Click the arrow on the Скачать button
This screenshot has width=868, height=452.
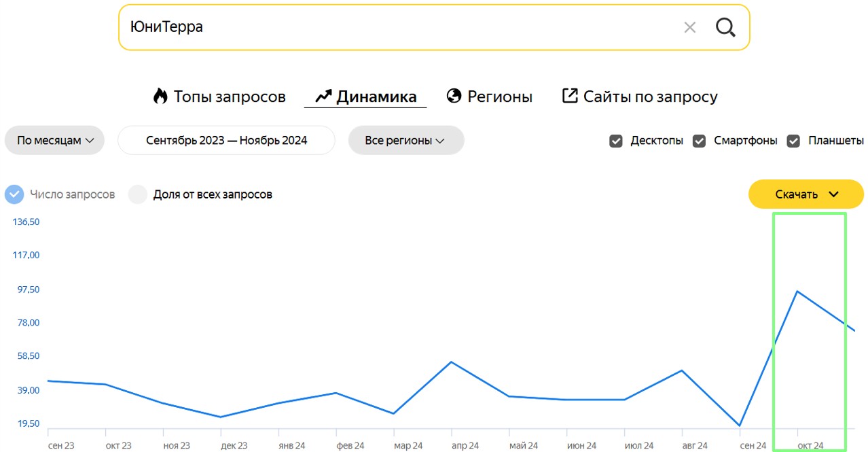coord(834,194)
